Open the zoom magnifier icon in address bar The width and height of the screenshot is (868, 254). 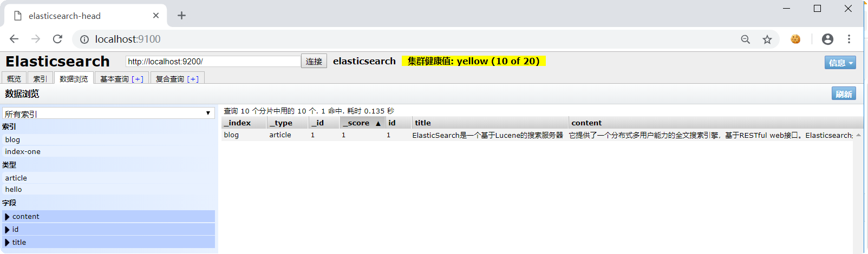(x=746, y=39)
